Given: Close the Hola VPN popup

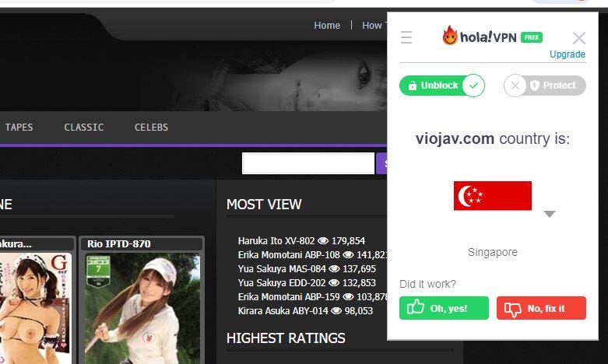Looking at the screenshot, I should pyautogui.click(x=579, y=38).
